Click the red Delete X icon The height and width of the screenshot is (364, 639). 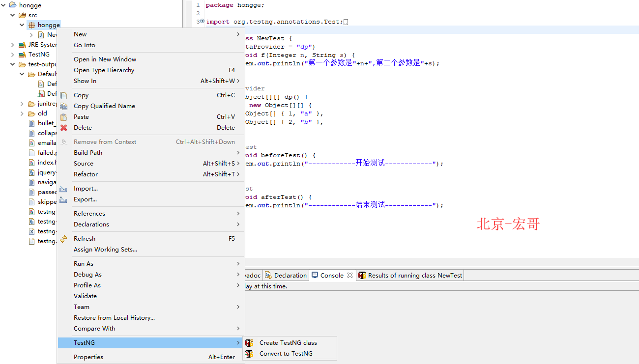pos(63,128)
